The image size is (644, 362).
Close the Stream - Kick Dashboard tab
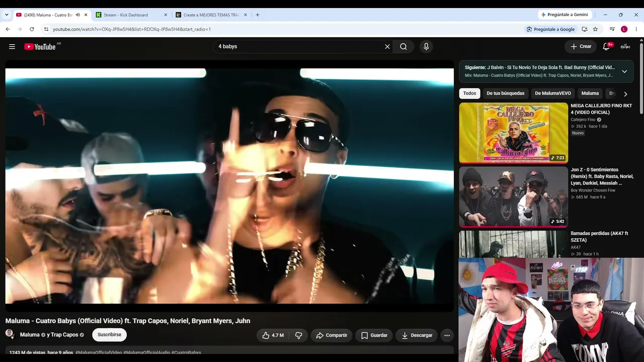166,15
